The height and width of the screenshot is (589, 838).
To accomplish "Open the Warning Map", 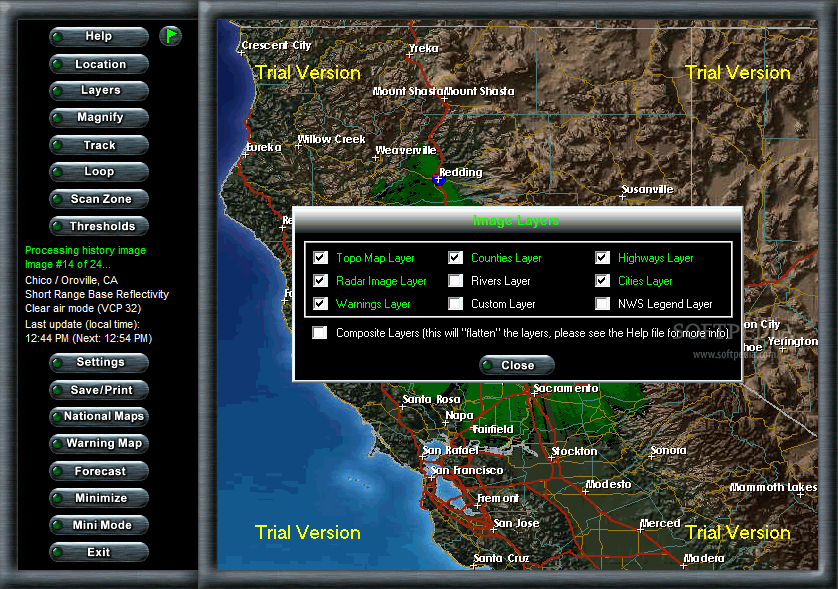I will (x=99, y=444).
